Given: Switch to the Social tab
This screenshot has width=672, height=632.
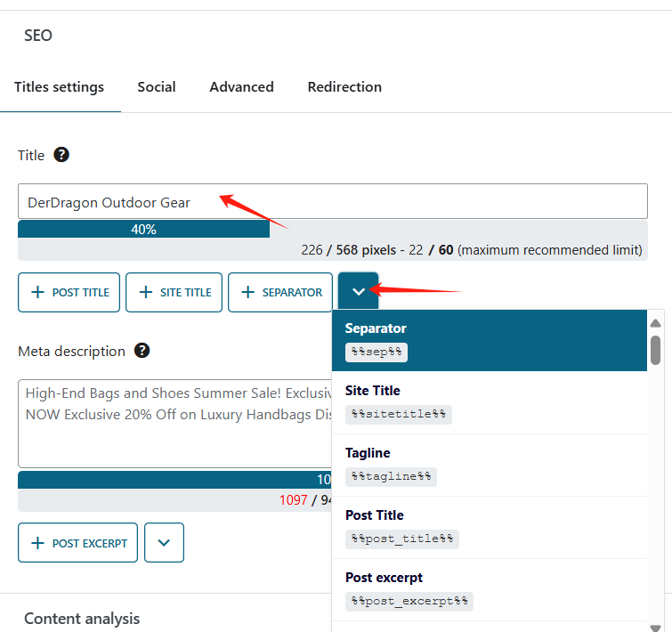Looking at the screenshot, I should [157, 87].
